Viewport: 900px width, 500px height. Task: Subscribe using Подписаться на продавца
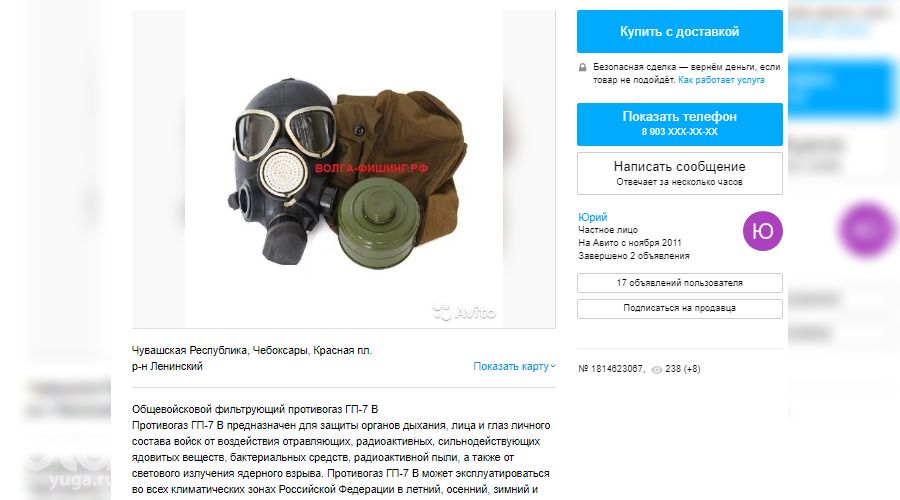point(680,308)
